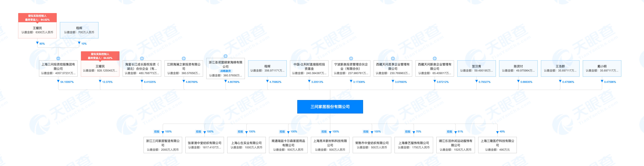The width and height of the screenshot is (644, 166).
Task: Expand the plus icon above 浙江圣诺盟顾家海绵
Action: [x=225, y=56]
